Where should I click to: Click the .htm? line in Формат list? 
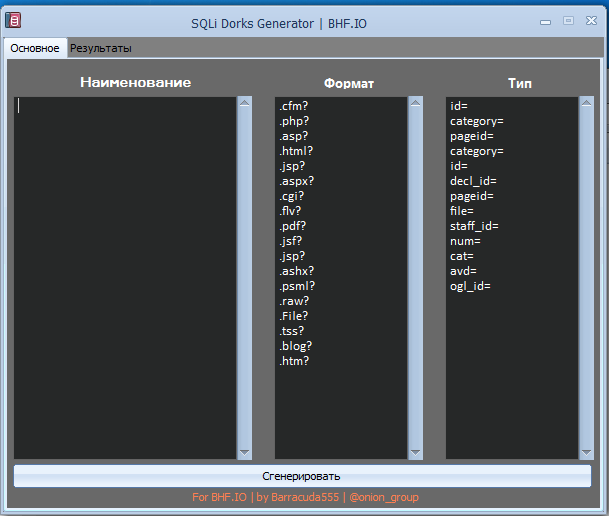[x=295, y=361]
